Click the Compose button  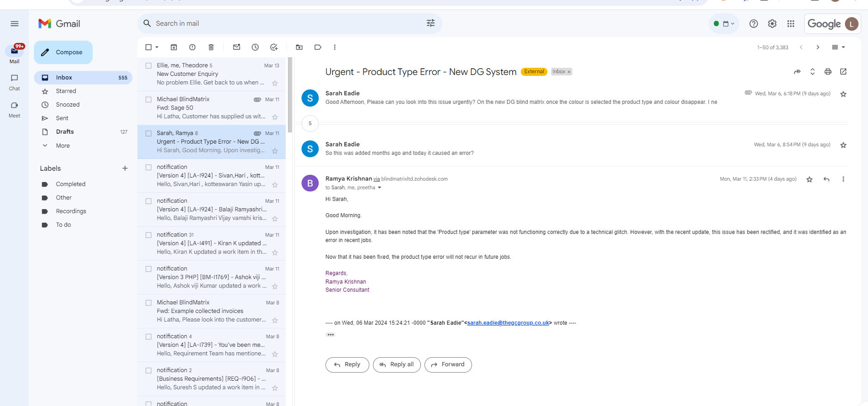tap(63, 52)
